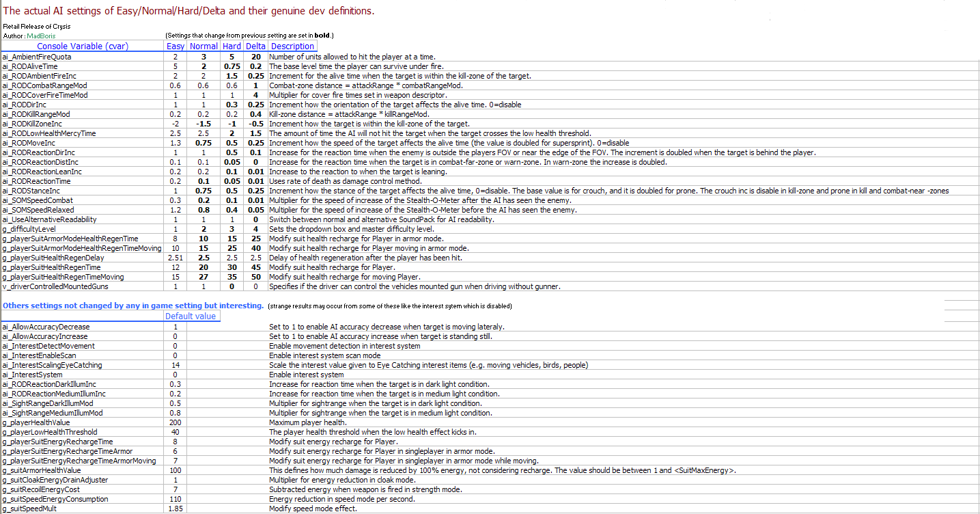Image resolution: width=980 pixels, height=514 pixels.
Task: Click the g_suitSpeedMult variable cell
Action: click(83, 509)
